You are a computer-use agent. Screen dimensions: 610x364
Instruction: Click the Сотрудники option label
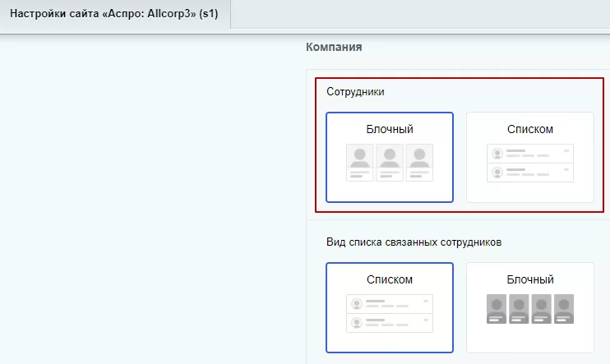[x=355, y=92]
